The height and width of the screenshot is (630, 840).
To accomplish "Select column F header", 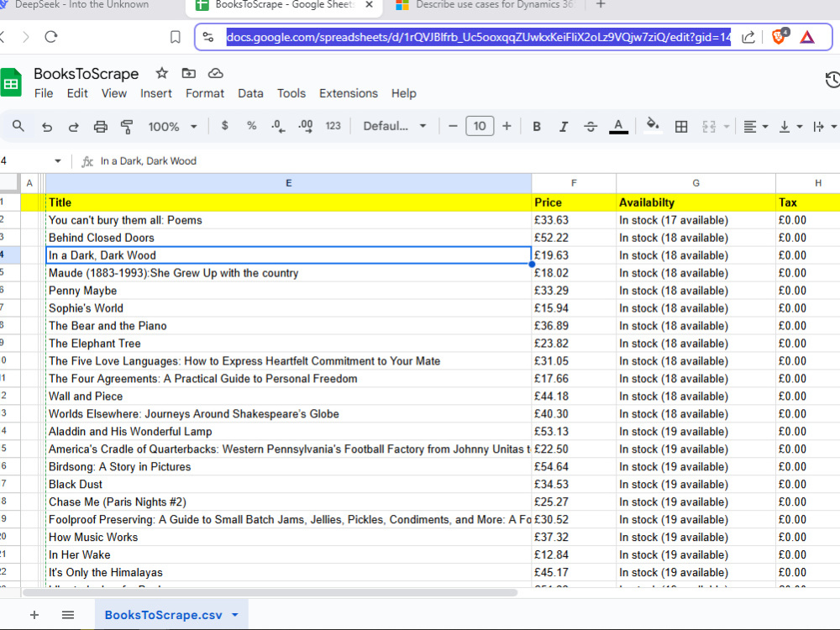I will click(x=574, y=183).
